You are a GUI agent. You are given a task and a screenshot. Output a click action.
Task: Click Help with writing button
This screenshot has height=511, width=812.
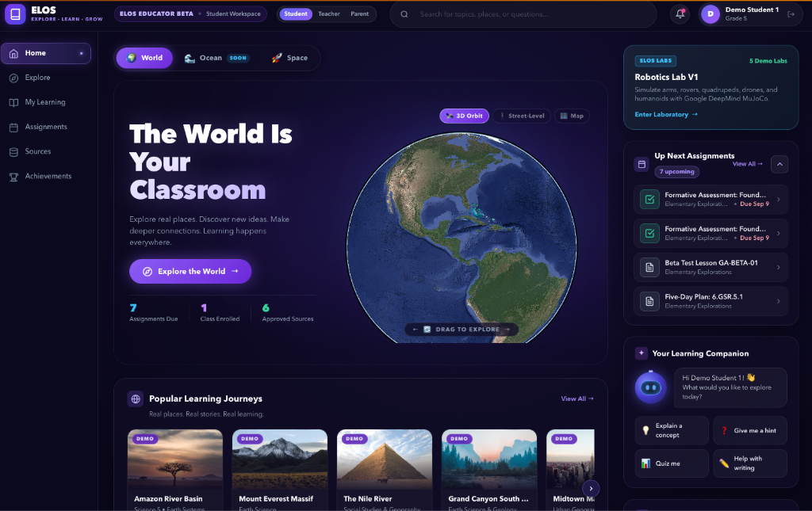pos(750,463)
